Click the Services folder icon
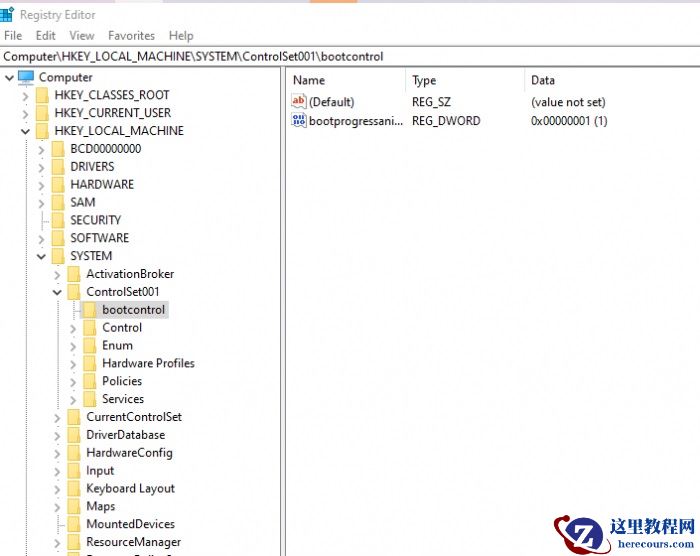 pyautogui.click(x=90, y=399)
